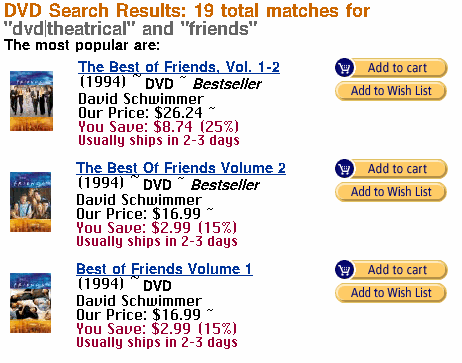Click the $26.24 price text

(178, 113)
